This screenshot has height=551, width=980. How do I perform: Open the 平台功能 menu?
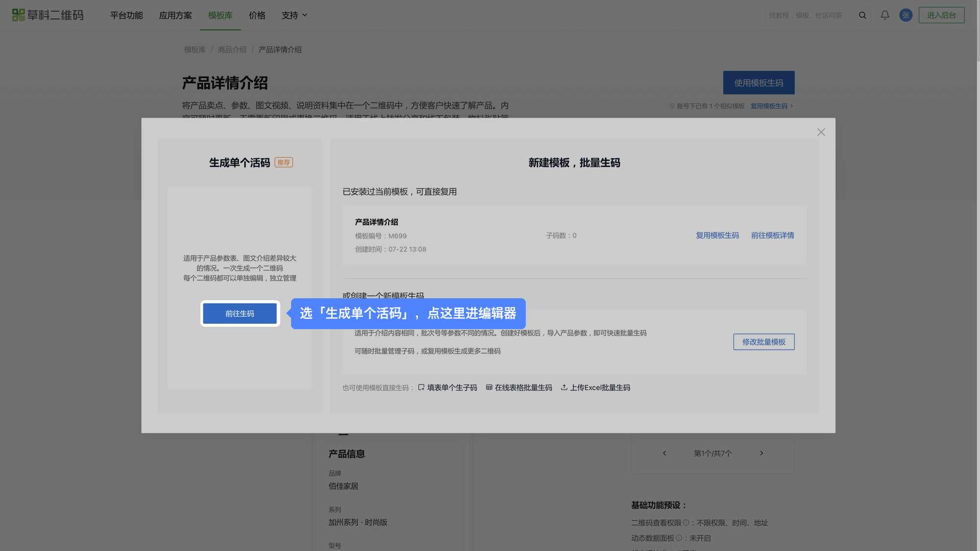click(126, 15)
